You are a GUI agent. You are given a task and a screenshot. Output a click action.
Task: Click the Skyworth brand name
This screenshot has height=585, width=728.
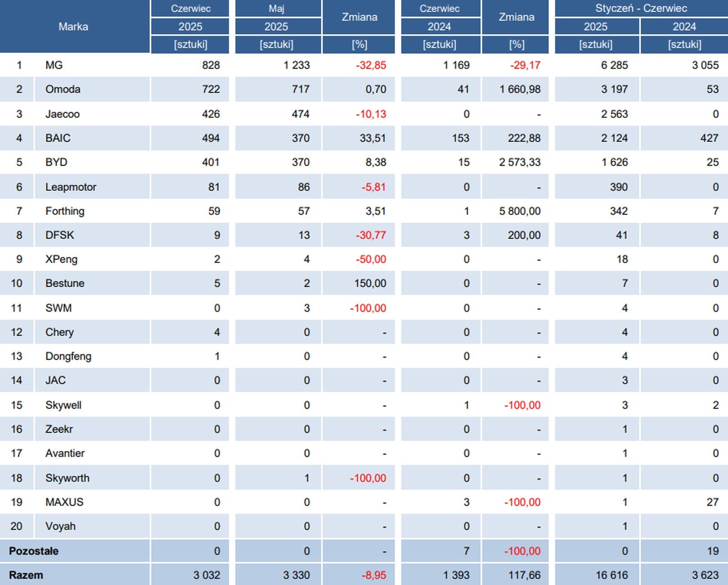[67, 478]
